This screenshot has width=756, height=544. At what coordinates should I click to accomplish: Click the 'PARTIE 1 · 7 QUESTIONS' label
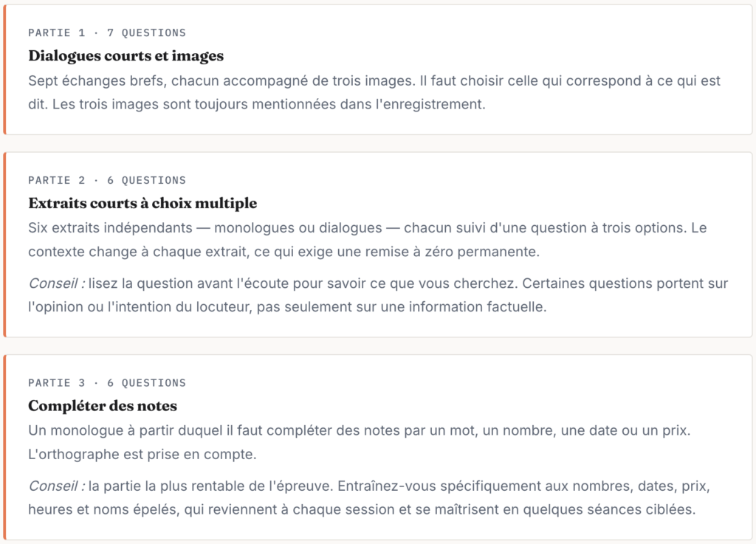point(106,32)
